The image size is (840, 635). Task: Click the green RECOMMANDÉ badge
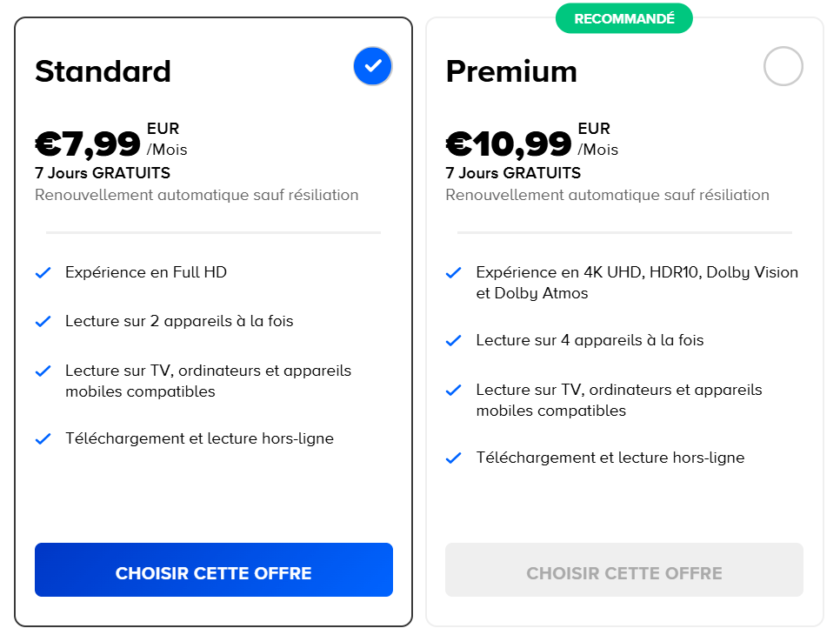pyautogui.click(x=623, y=18)
